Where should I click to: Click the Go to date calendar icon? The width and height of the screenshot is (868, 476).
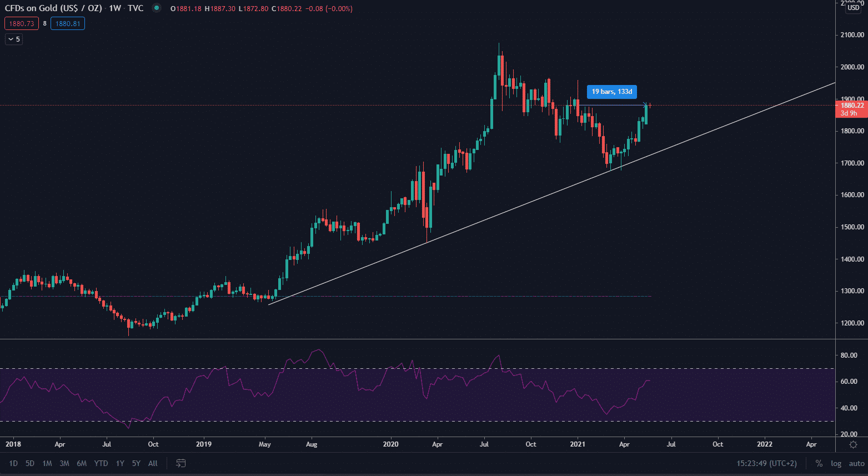click(x=181, y=463)
